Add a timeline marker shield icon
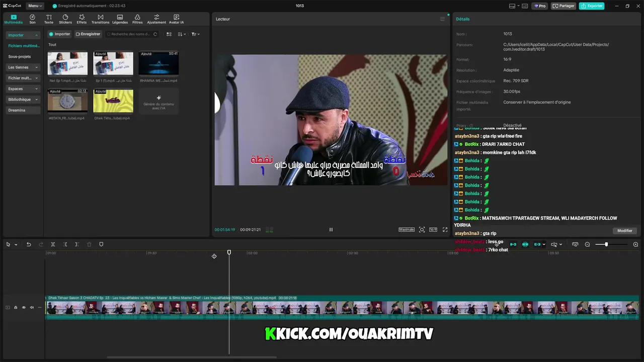644x362 pixels. pyautogui.click(x=101, y=244)
